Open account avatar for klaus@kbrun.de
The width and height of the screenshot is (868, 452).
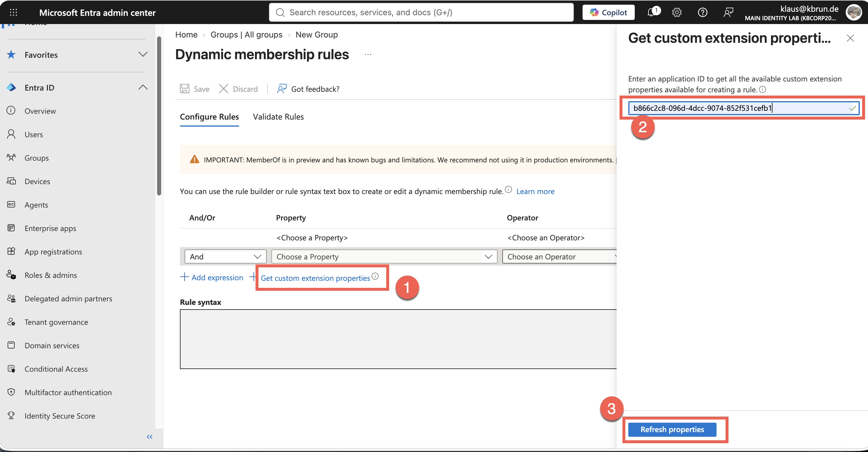coord(854,13)
